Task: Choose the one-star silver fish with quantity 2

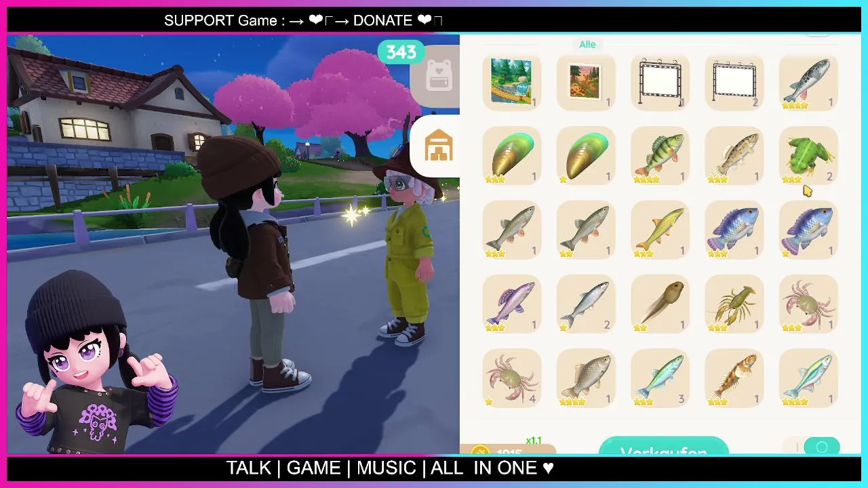Action: point(586,304)
